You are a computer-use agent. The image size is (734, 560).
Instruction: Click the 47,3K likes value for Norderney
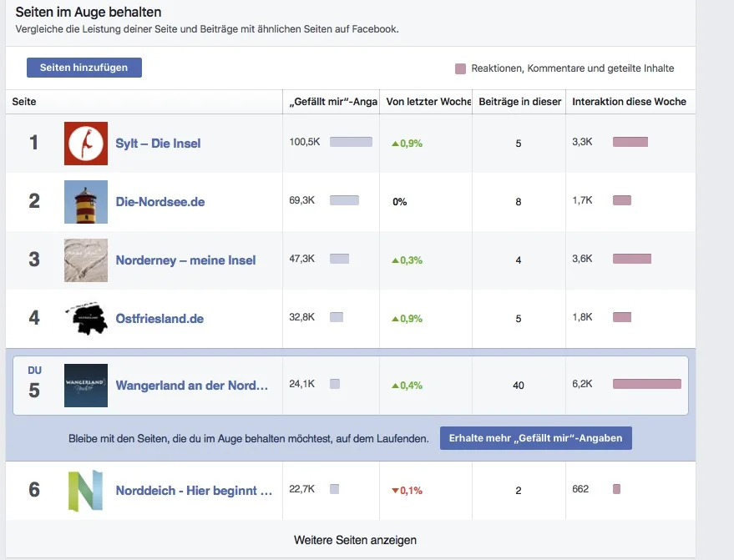click(302, 259)
